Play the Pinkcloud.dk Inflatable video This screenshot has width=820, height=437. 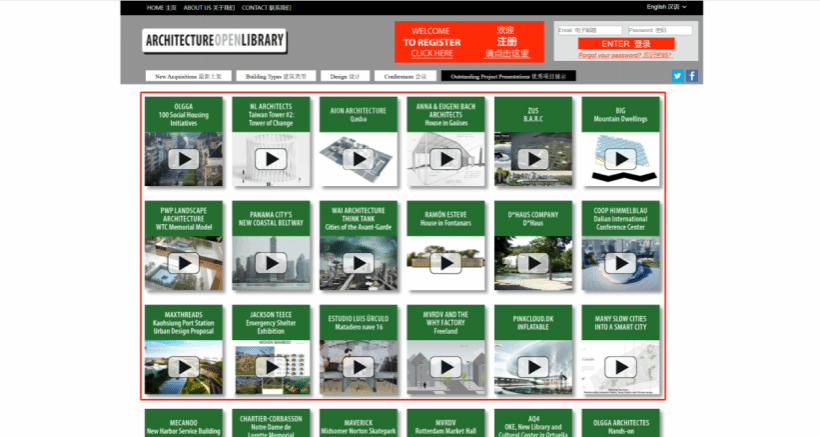pos(532,366)
